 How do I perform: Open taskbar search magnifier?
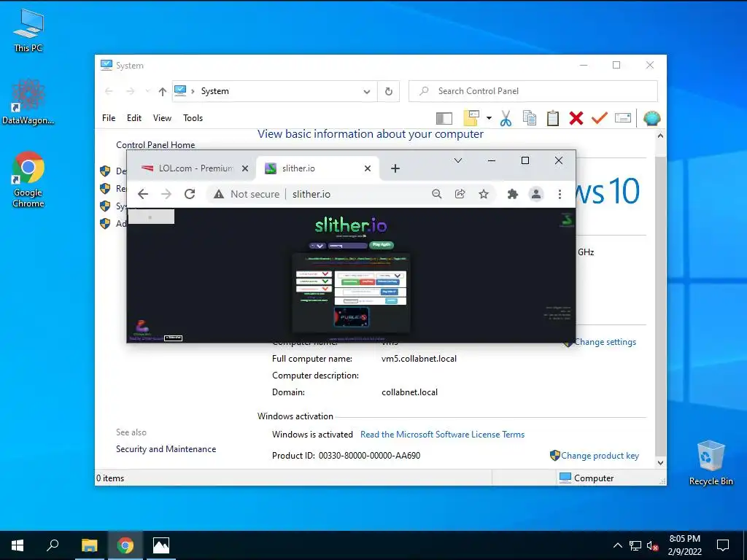pos(53,545)
